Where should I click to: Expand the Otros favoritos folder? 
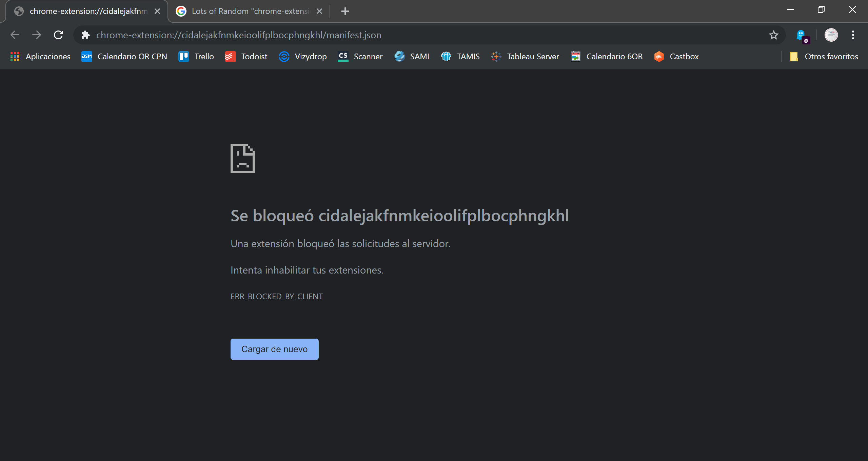(824, 57)
